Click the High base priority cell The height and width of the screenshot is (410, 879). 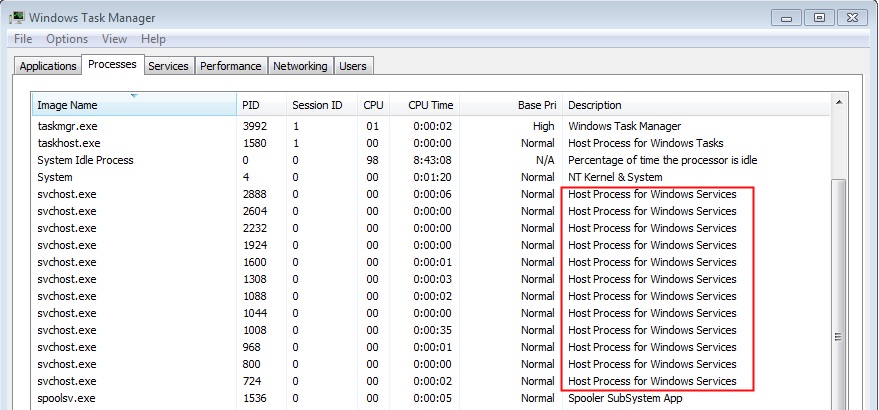(x=543, y=126)
